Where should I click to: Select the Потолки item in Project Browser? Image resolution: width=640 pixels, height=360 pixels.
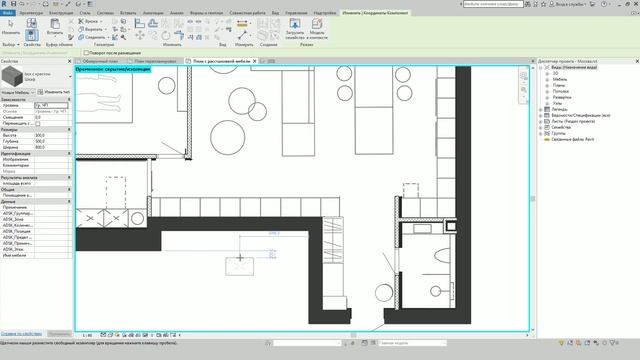pos(561,91)
